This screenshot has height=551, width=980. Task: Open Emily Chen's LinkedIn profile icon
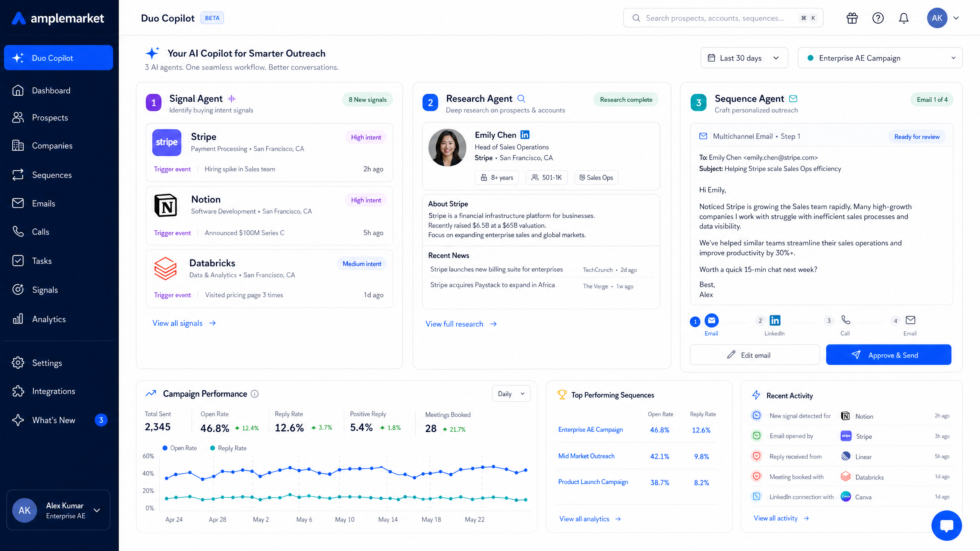[525, 135]
